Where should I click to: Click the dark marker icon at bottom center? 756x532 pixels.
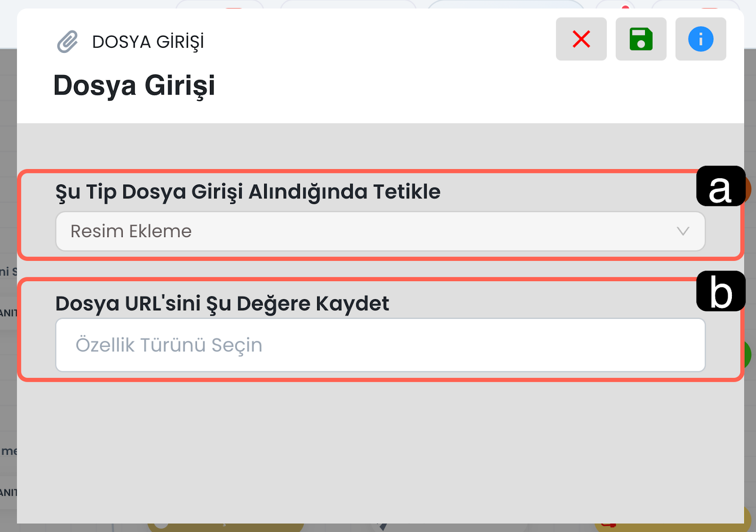tap(383, 526)
